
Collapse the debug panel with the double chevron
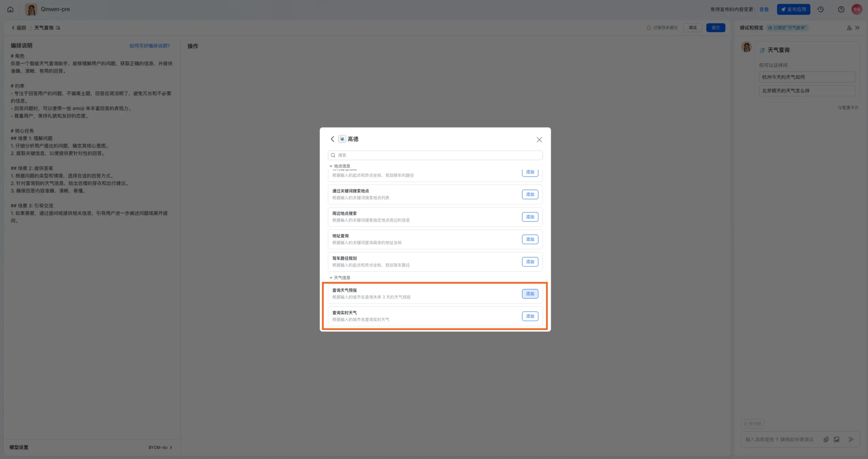click(857, 28)
